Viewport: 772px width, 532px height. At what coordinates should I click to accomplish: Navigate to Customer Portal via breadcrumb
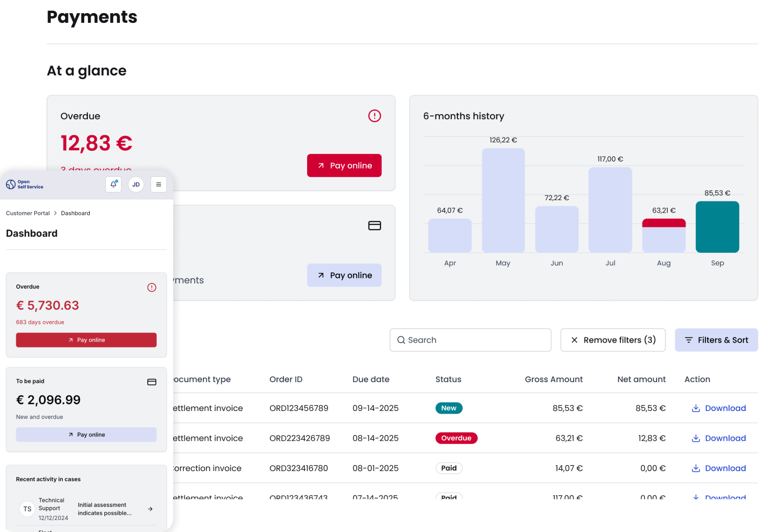(x=27, y=213)
